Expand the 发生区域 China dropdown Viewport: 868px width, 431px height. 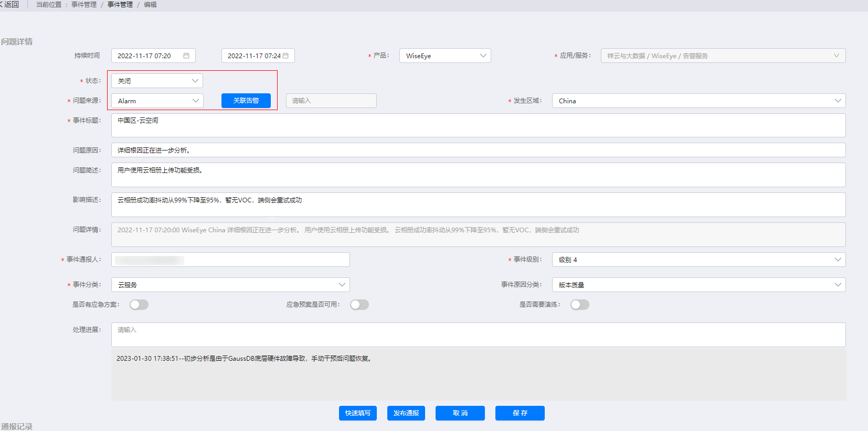point(698,101)
